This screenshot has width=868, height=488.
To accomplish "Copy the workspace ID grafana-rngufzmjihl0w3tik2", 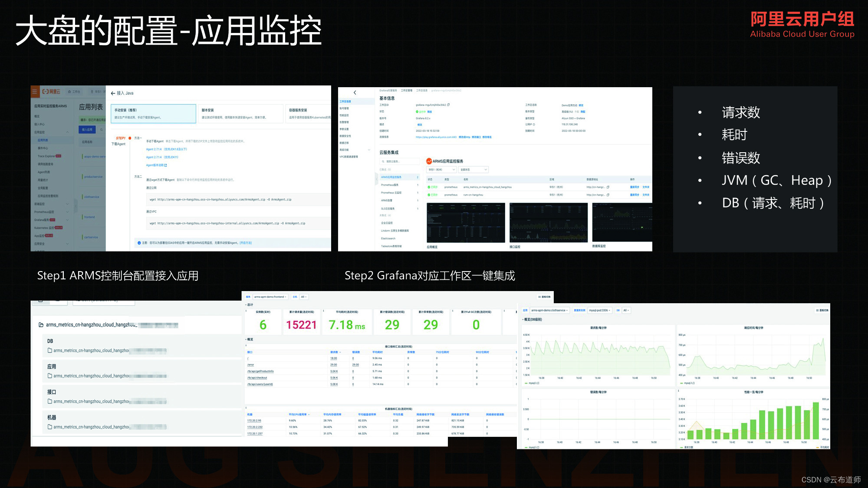I will coord(448,105).
